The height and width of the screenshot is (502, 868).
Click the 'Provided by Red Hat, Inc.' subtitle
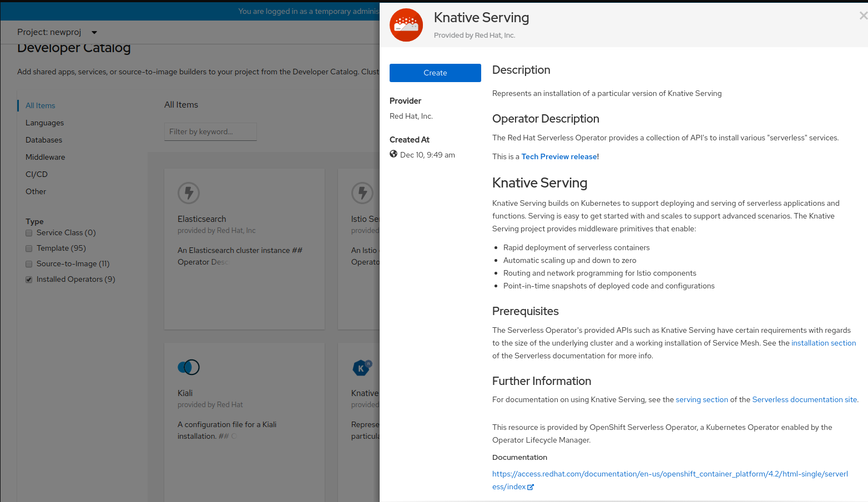(475, 35)
